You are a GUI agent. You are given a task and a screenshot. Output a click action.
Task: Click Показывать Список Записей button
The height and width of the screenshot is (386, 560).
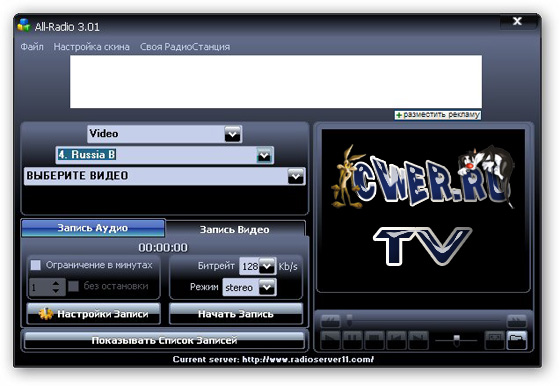[x=164, y=340]
